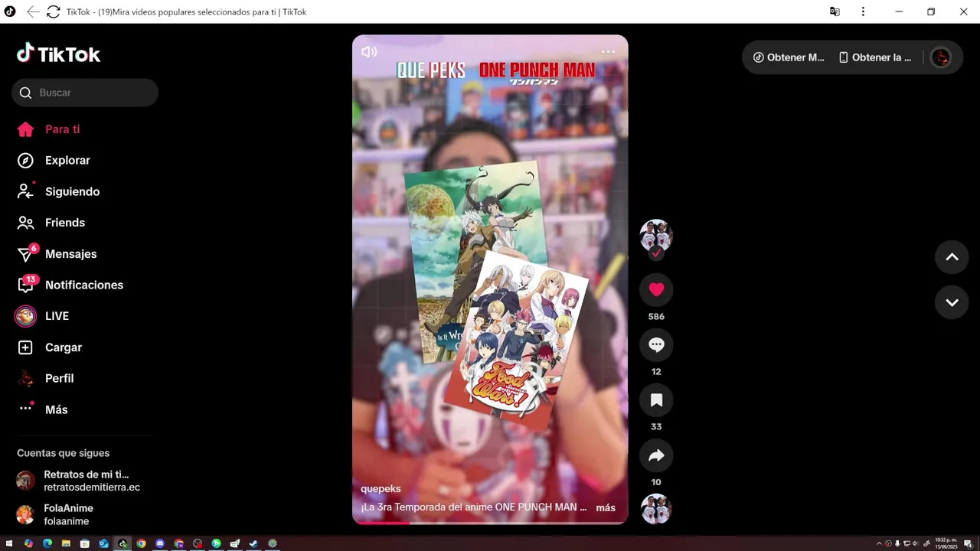This screenshot has width=980, height=551.
Task: Click the video to pause playback
Action: pos(490,280)
